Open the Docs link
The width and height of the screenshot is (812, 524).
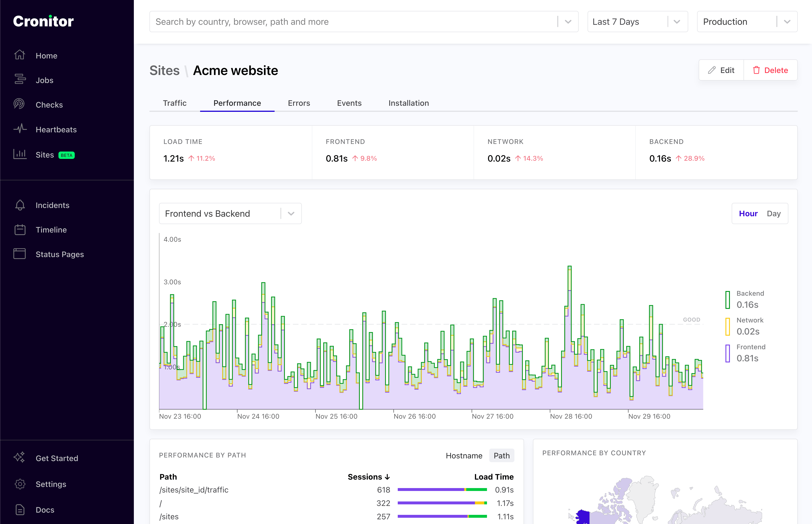point(45,510)
